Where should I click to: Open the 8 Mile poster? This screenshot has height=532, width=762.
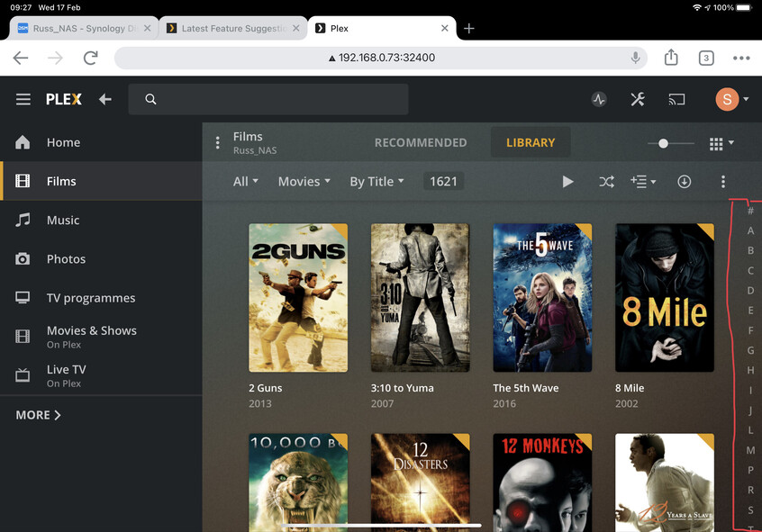(x=665, y=298)
